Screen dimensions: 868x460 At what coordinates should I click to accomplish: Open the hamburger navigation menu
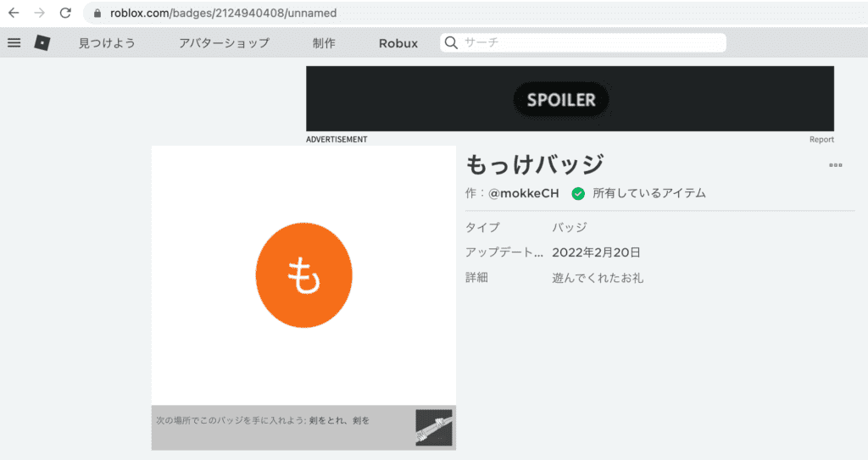pyautogui.click(x=14, y=42)
